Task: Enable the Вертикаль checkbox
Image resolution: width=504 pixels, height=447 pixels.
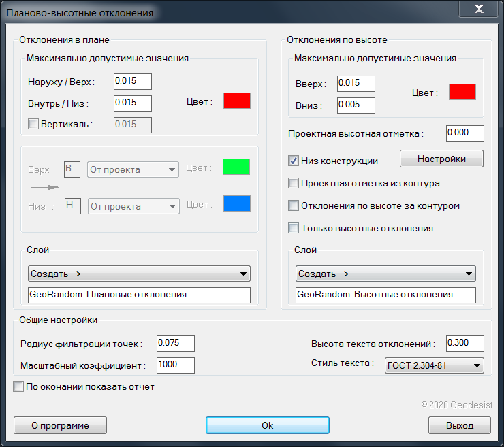Action: (33, 124)
